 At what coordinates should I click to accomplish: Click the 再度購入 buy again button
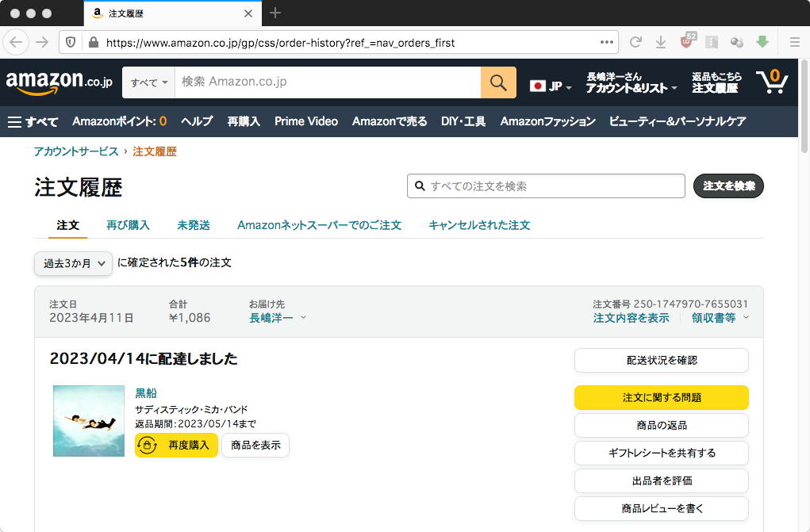176,446
